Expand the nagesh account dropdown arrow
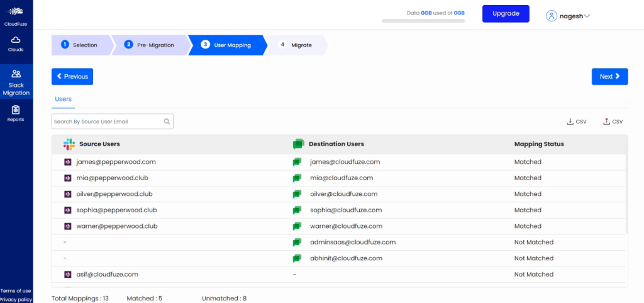Screen dimensions: 644x303 tap(587, 16)
